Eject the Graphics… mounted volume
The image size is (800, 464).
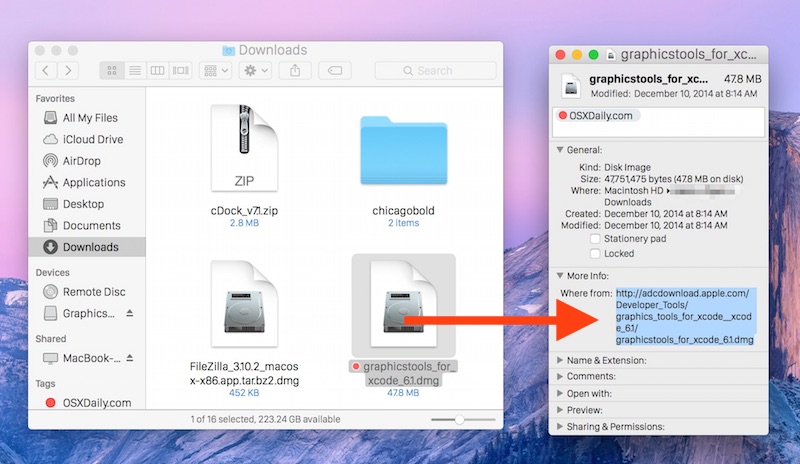tap(130, 313)
